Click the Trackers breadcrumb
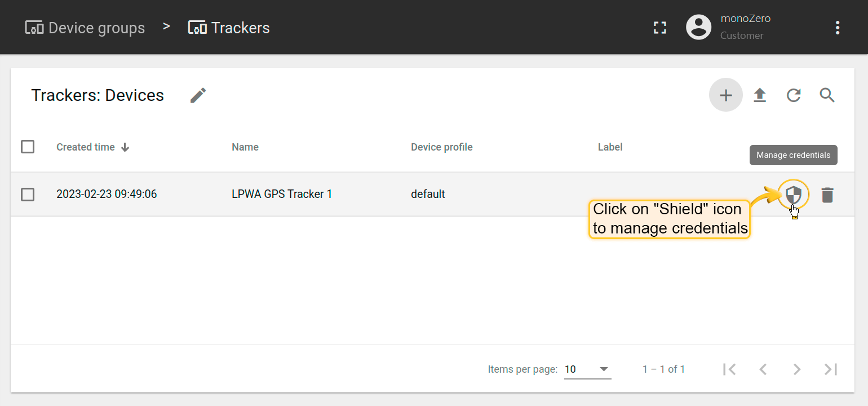The height and width of the screenshot is (406, 868). pos(229,28)
